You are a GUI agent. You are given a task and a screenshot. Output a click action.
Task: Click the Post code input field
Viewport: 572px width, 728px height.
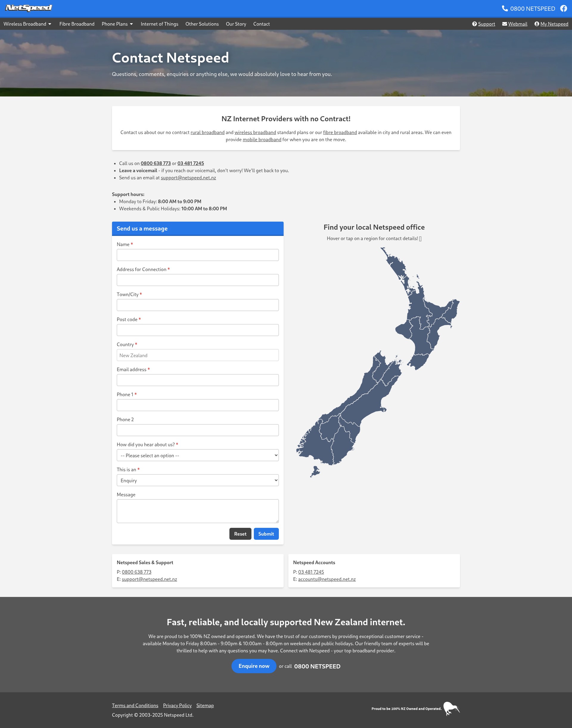point(198,330)
